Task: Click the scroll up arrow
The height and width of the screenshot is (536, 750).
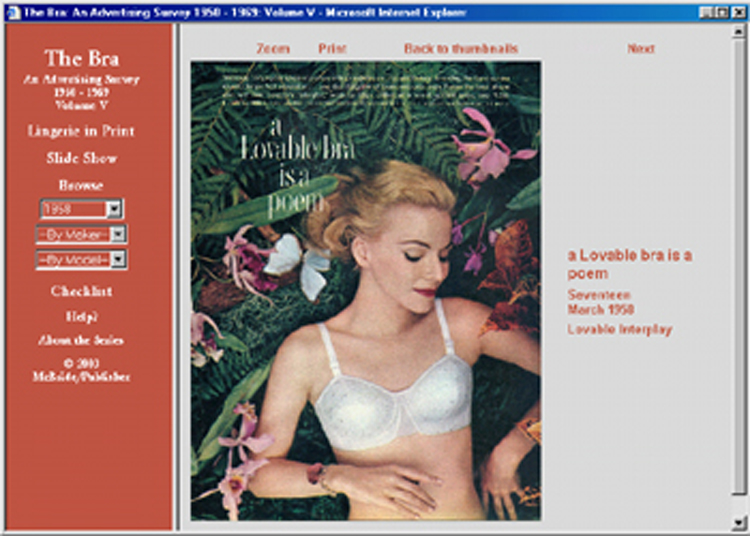Action: click(739, 32)
